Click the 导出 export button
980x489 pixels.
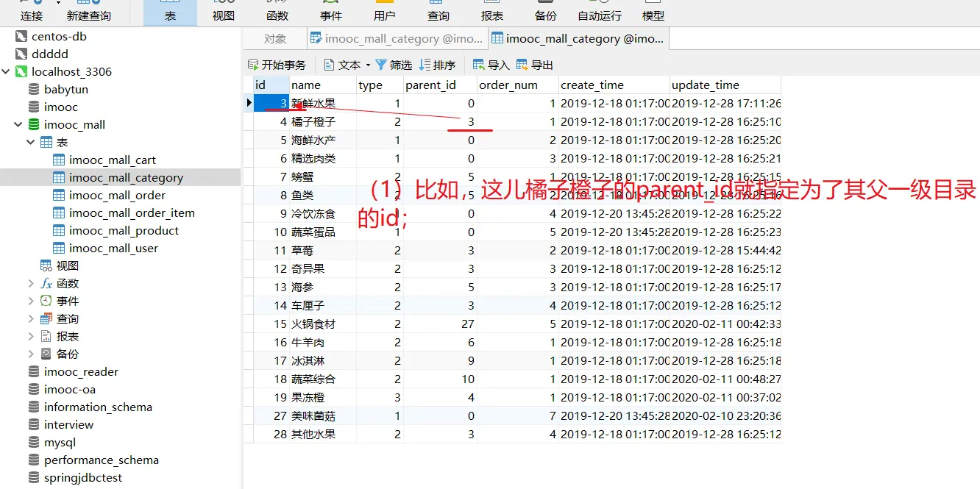tap(535, 65)
